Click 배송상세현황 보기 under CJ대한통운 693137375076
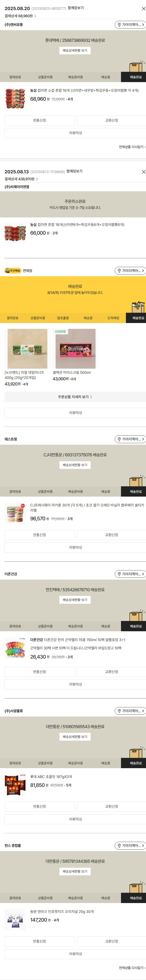The image size is (146, 980). click(75, 465)
